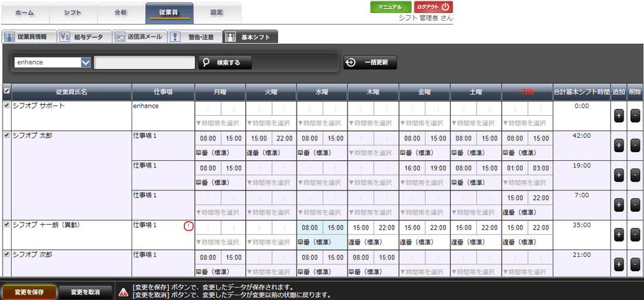Viewport: 644px width, 300px height.
Task: Open Tuesday 遅番（標準） selector in 42:00 row
Action: pyautogui.click(x=271, y=153)
